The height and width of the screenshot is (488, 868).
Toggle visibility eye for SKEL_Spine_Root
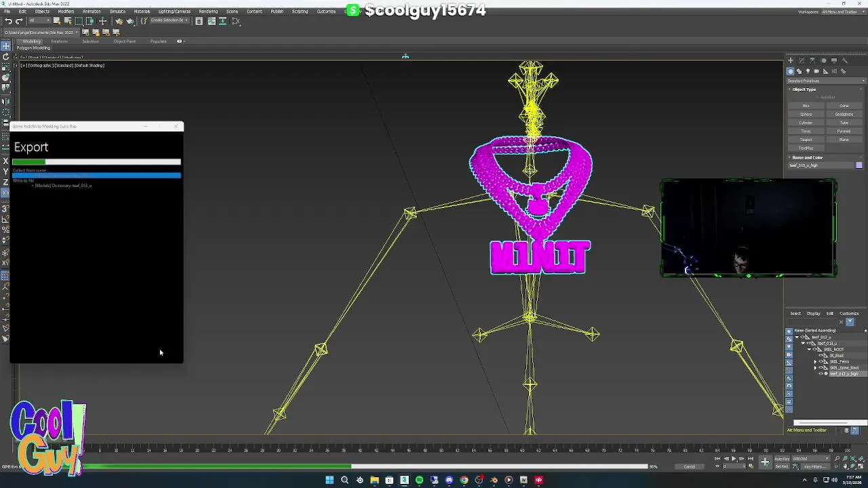821,367
